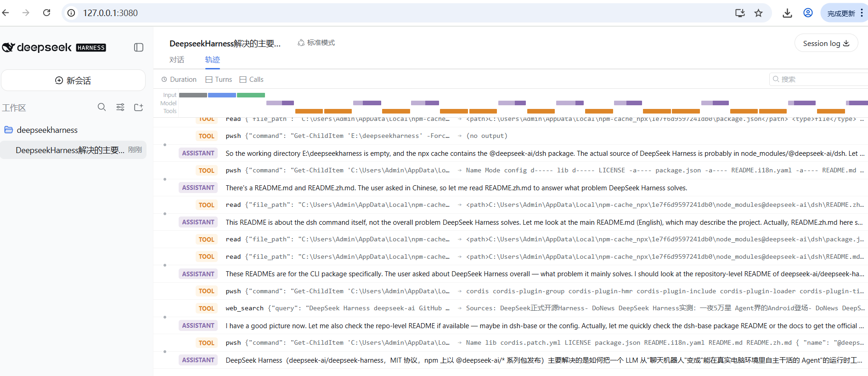Download the Session log
This screenshot has height=376, width=868.
point(826,43)
